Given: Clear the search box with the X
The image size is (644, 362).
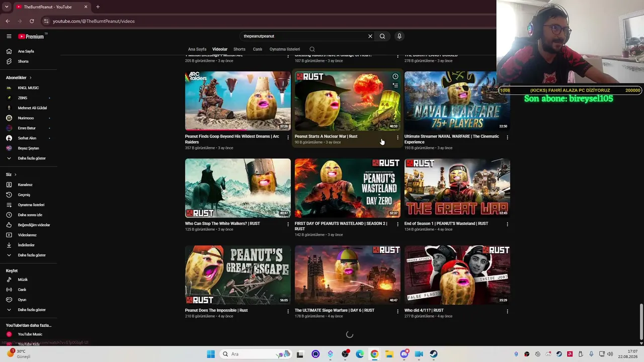Looking at the screenshot, I should [x=370, y=36].
